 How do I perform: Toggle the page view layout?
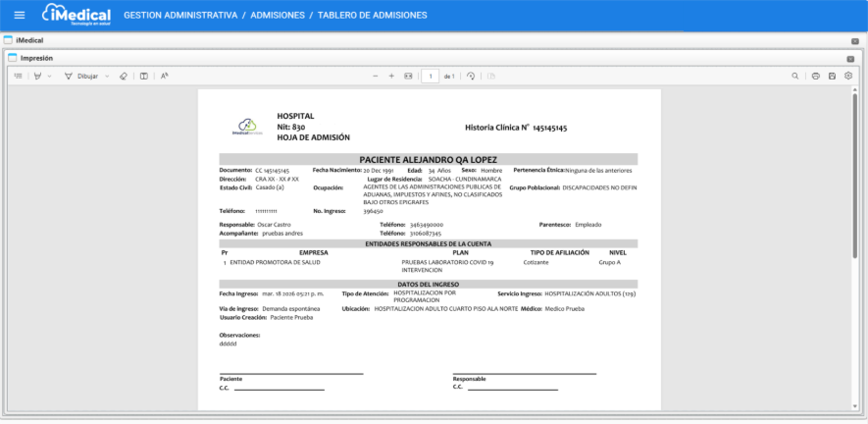[143, 76]
